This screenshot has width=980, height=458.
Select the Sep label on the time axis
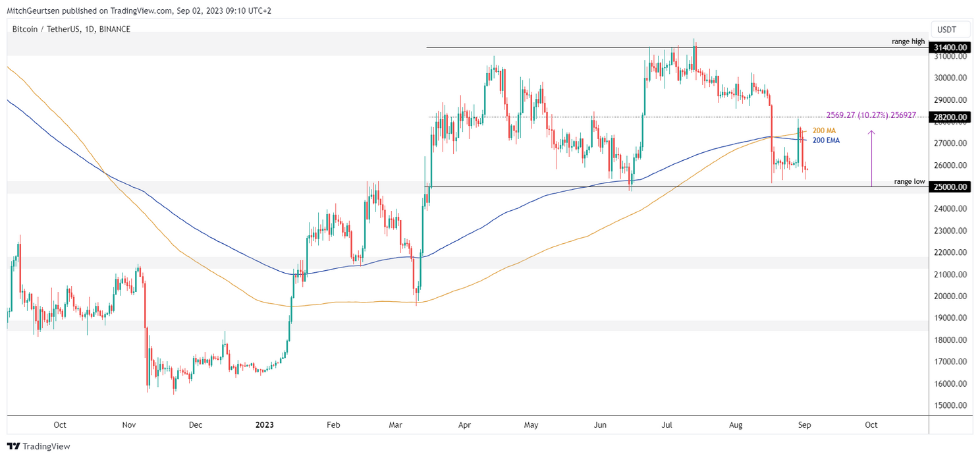pyautogui.click(x=804, y=425)
